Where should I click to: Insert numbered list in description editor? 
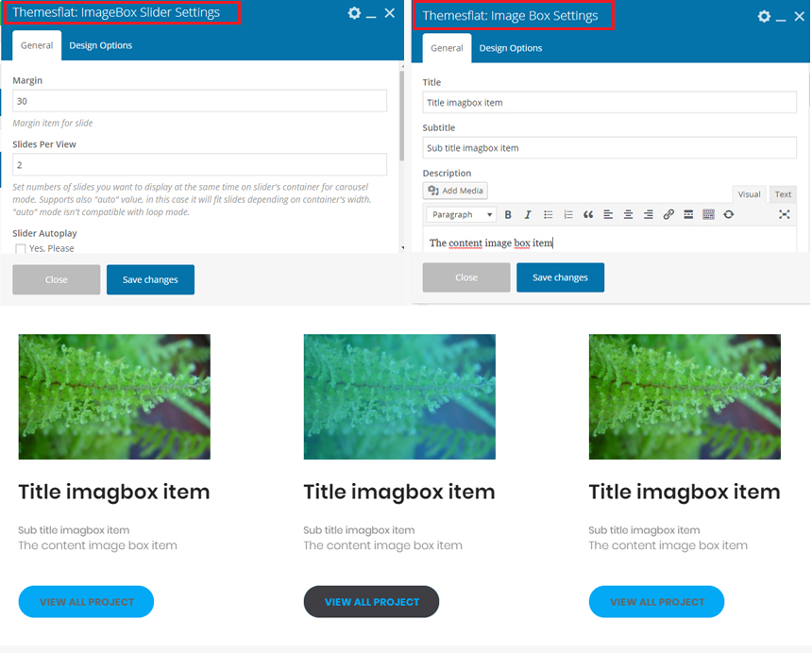(568, 215)
